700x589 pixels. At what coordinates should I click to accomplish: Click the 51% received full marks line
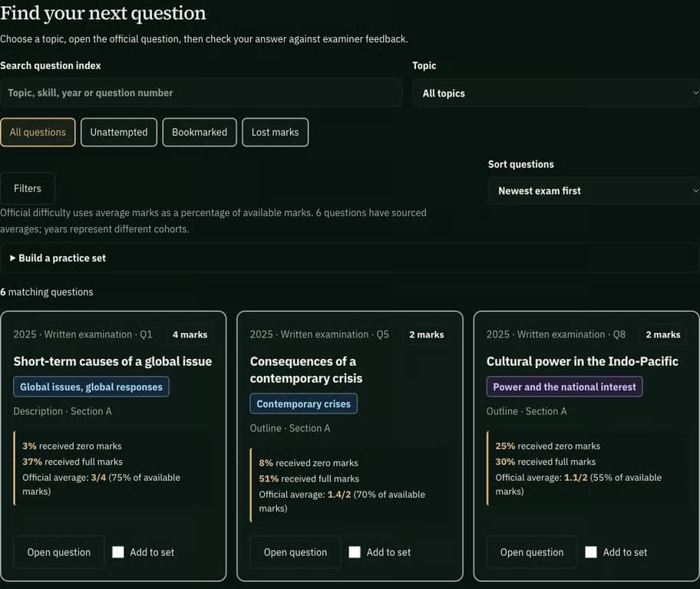point(309,479)
